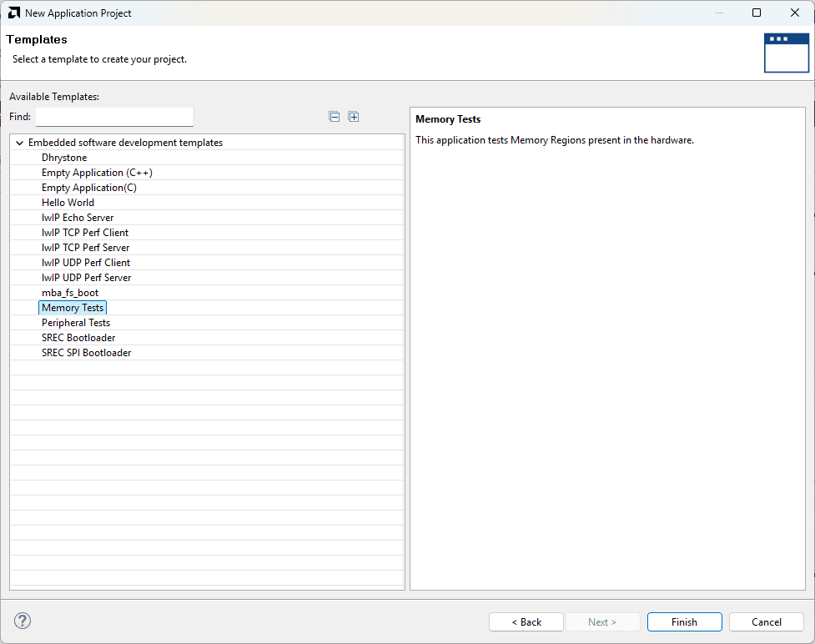The height and width of the screenshot is (644, 815).
Task: Pick the Hello World template
Action: [x=68, y=203]
